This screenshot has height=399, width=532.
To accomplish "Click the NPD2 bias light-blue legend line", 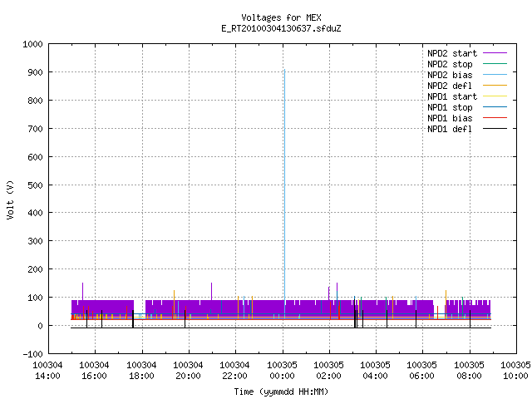I will pyautogui.click(x=495, y=75).
